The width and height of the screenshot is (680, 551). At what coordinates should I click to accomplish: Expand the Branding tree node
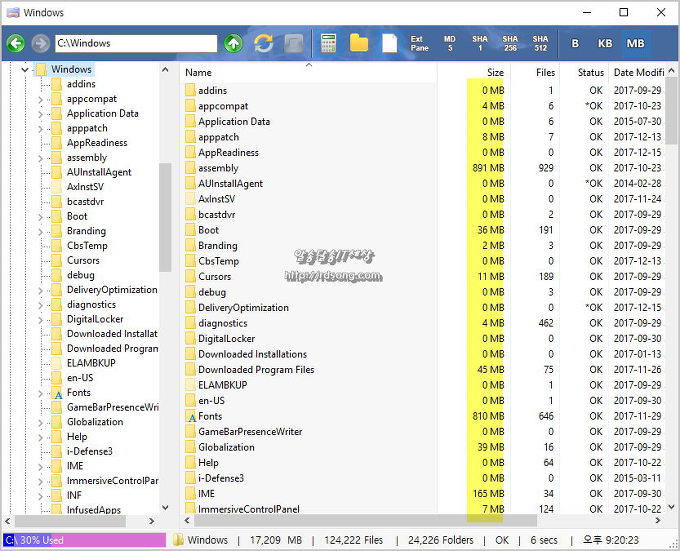(40, 231)
